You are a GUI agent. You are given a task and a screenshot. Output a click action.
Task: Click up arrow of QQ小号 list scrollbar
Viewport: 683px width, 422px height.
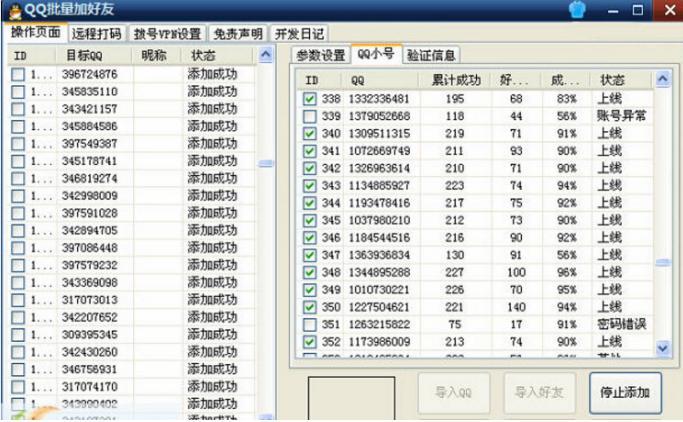point(663,79)
